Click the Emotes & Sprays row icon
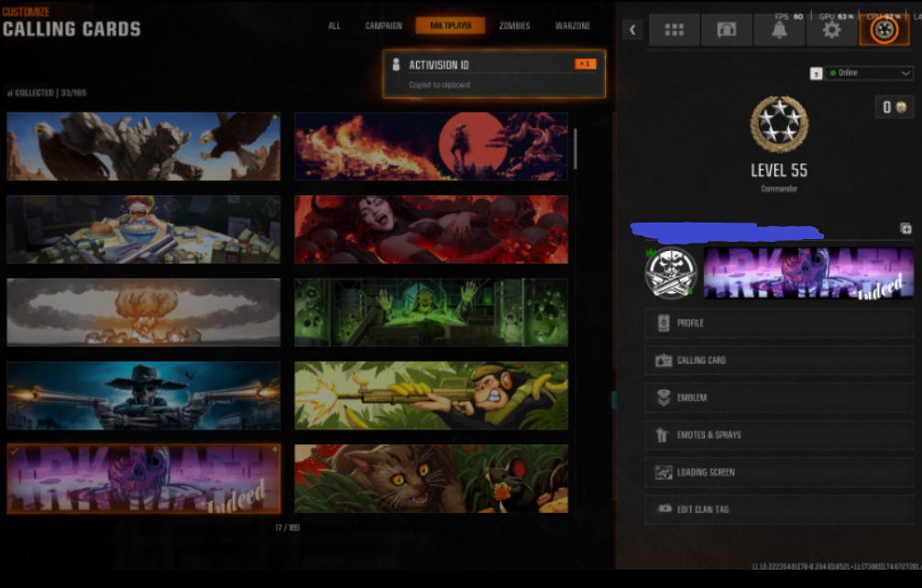Viewport: 922px width, 588px height. click(x=662, y=435)
